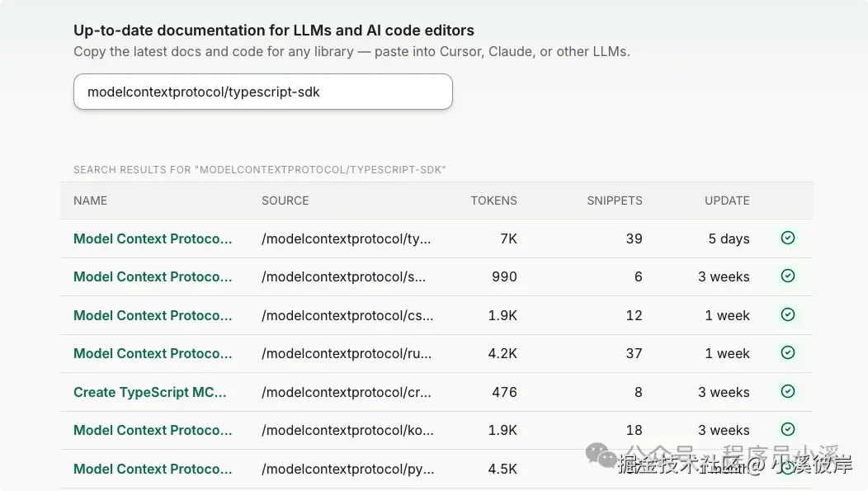Focus the library search input field
The height and width of the screenshot is (491, 868).
pyautogui.click(x=262, y=92)
